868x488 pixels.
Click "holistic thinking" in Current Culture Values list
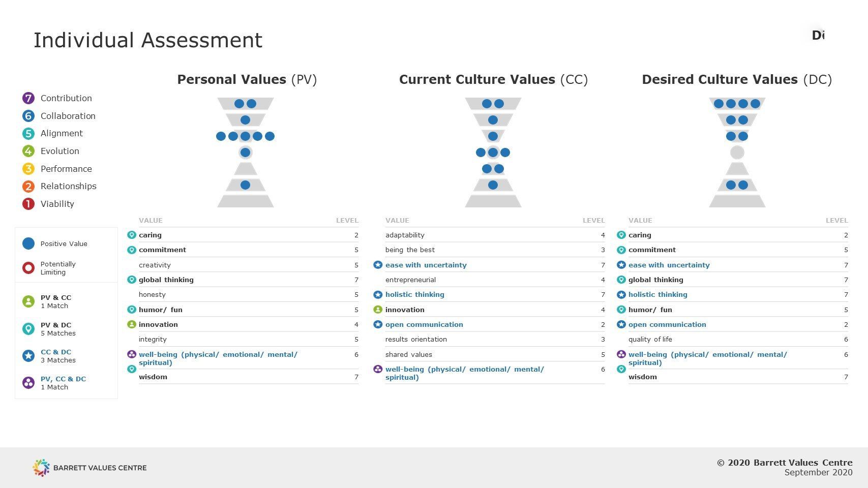click(x=414, y=295)
